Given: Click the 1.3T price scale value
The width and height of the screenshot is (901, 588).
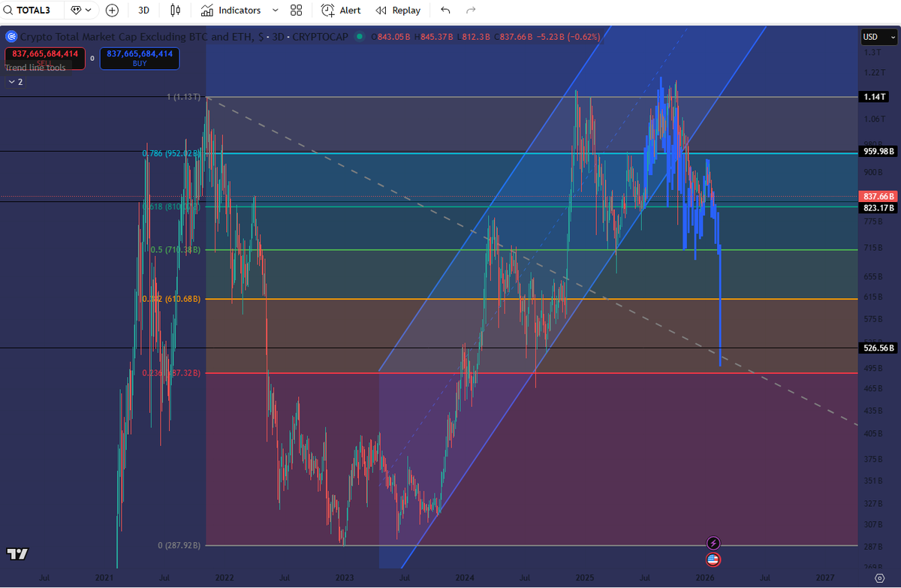Looking at the screenshot, I should coord(872,53).
